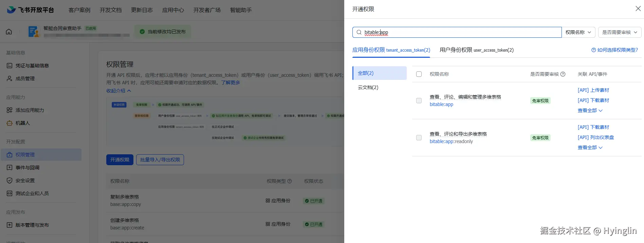Open the [API] 下载素材 link under bitable:app
The height and width of the screenshot is (243, 644).
[593, 100]
